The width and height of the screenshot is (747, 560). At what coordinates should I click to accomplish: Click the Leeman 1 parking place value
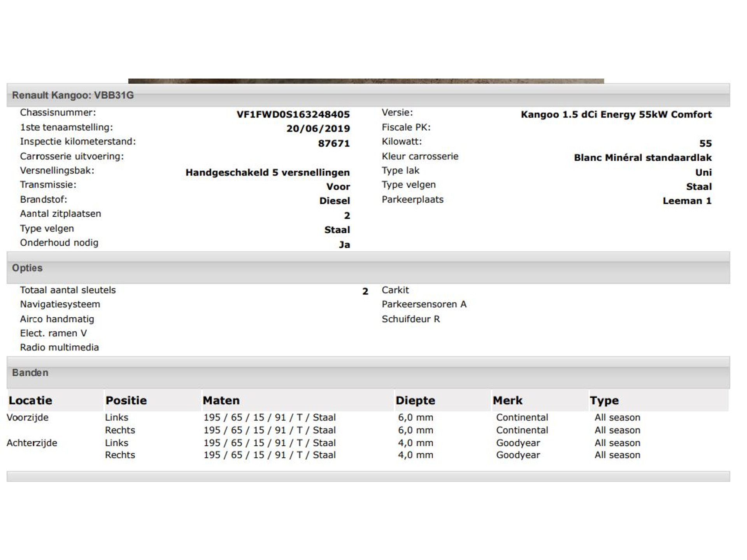point(687,201)
